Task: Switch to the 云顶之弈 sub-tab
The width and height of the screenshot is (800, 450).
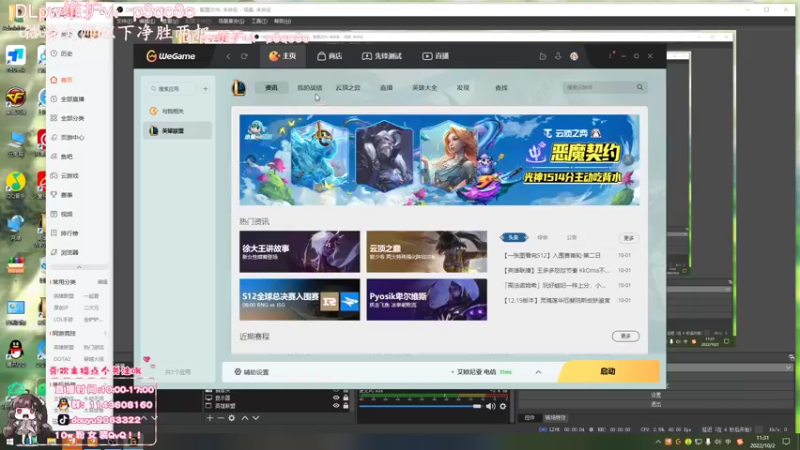Action: tap(348, 88)
